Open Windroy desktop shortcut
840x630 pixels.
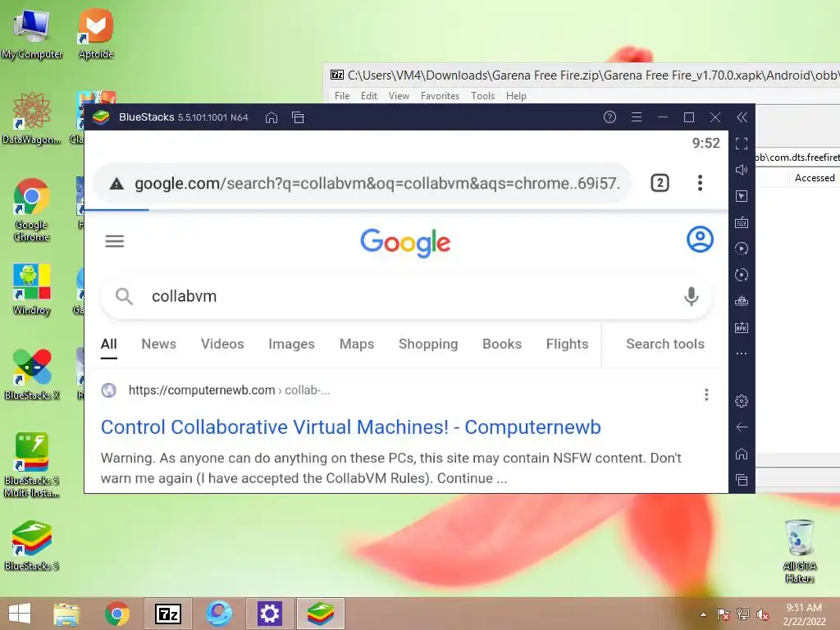[32, 290]
